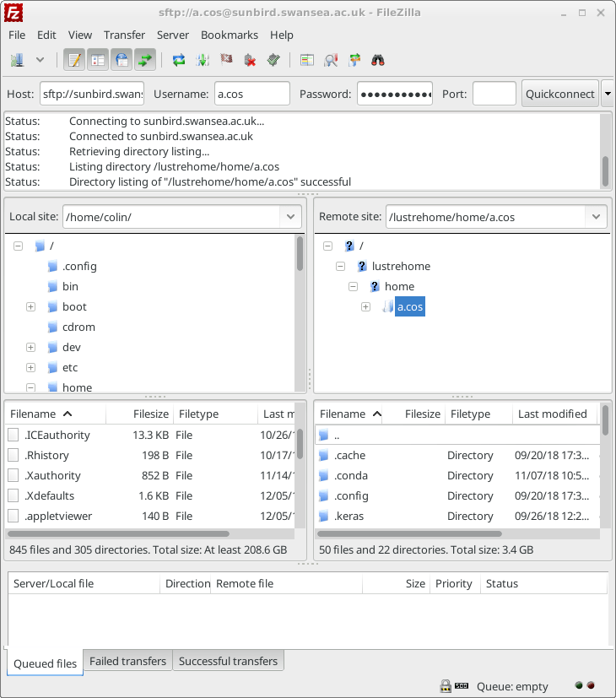The width and height of the screenshot is (616, 698).
Task: Click the Quickconnect button
Action: 560,94
